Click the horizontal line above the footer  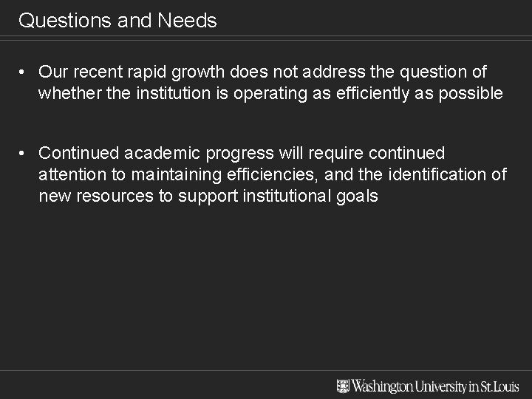[266, 370]
